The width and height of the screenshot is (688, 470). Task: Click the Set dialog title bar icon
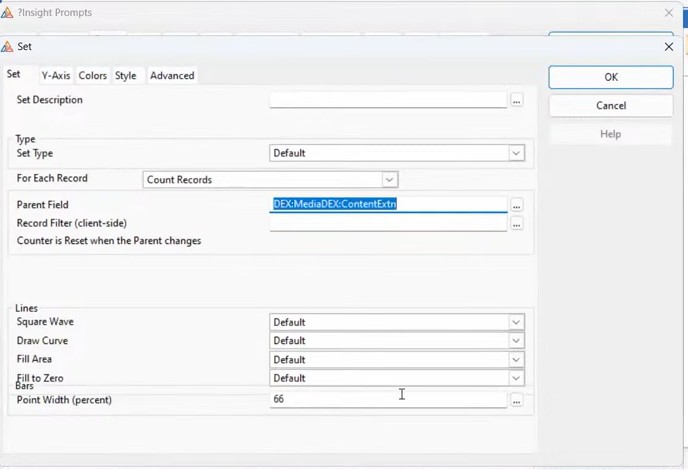[8, 47]
